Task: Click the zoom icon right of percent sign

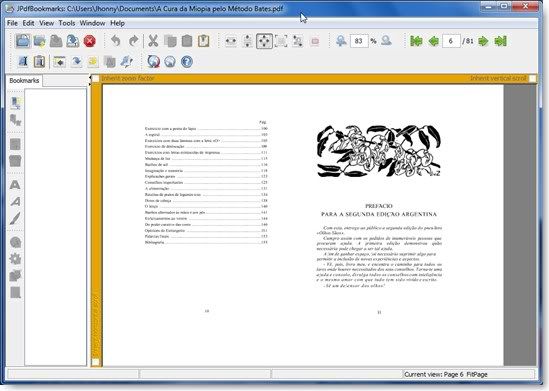Action: click(x=386, y=41)
